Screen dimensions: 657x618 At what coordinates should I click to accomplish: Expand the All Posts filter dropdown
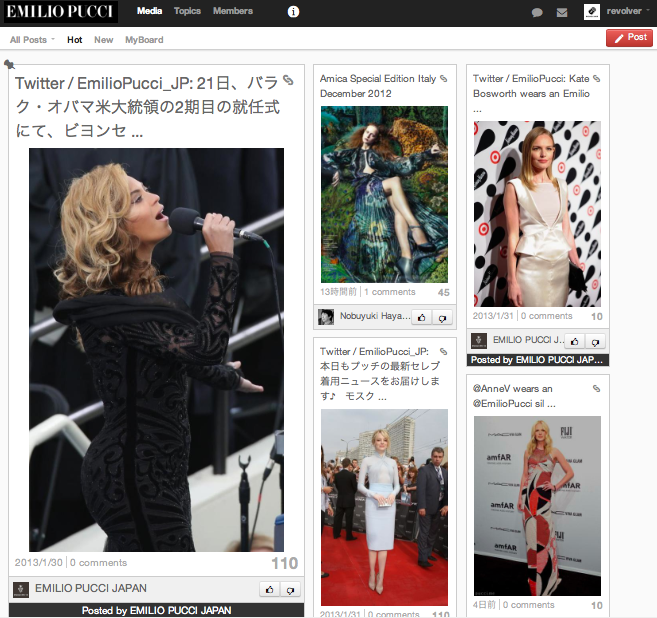pos(32,40)
